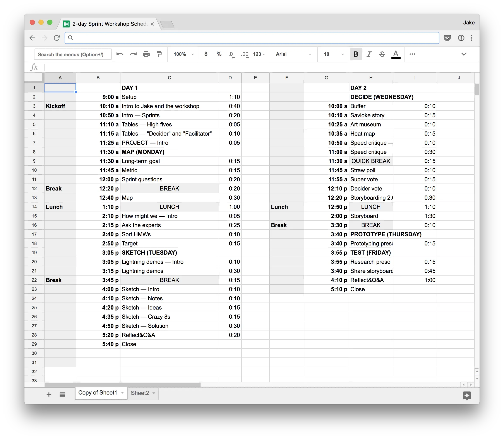Screen dimensions: 504x439
Task: Click the horizontal scrollbar thumb
Action: 123,385
